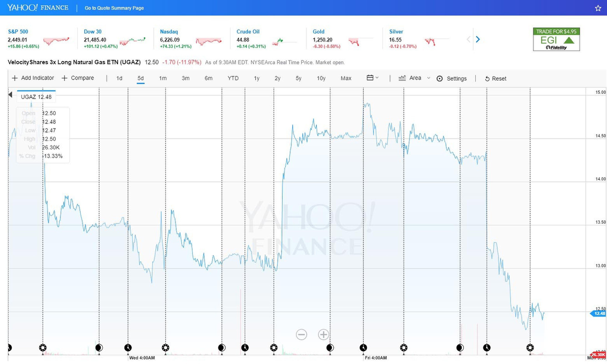Click the UGAZ 12.48 legend label

point(36,97)
